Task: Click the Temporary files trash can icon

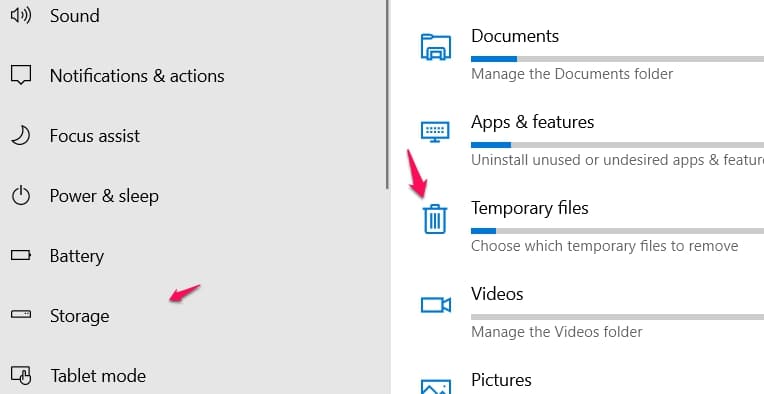Action: pyautogui.click(x=435, y=219)
